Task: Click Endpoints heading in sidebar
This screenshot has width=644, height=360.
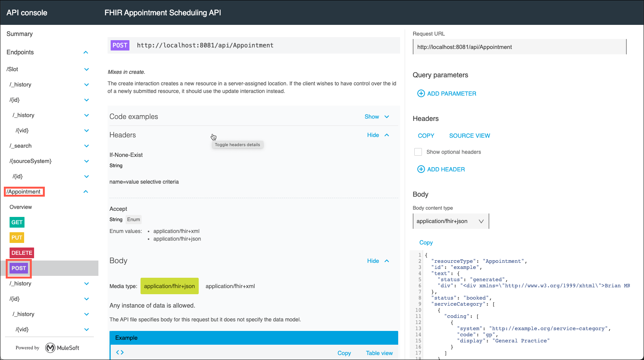Action: [20, 52]
